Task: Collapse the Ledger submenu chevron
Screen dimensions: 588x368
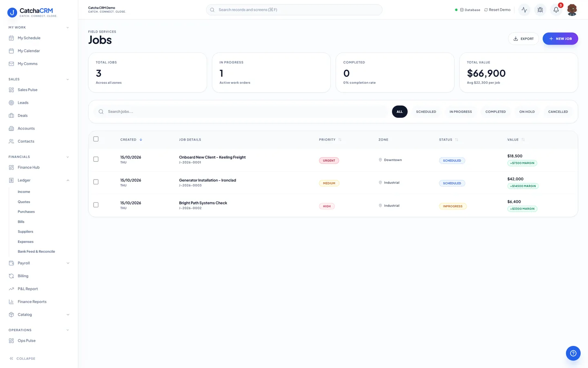Action: 68,180
